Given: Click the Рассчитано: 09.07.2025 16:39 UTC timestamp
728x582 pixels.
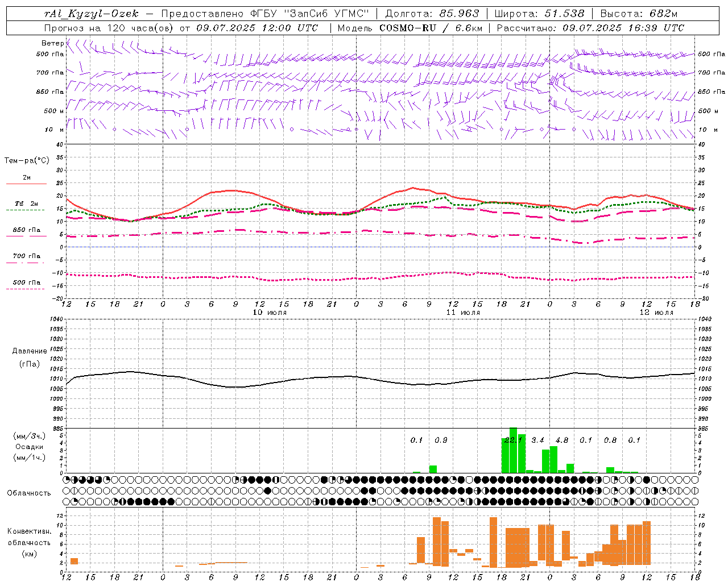Looking at the screenshot, I should (590, 28).
